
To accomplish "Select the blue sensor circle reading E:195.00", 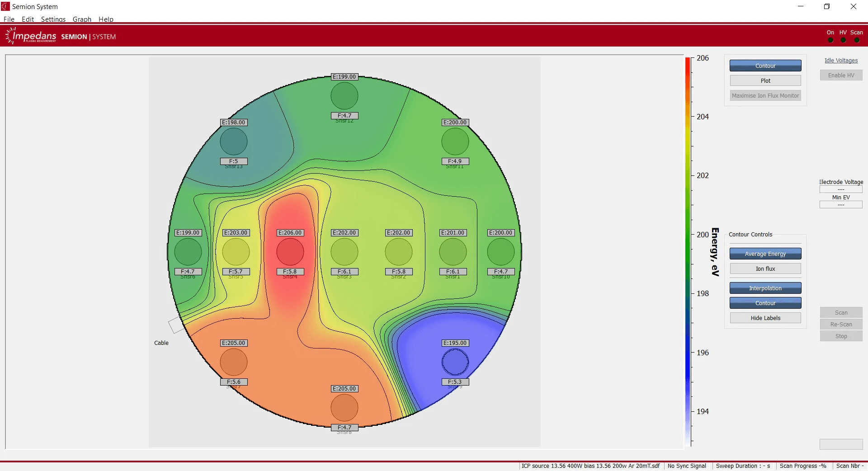I will tap(455, 362).
